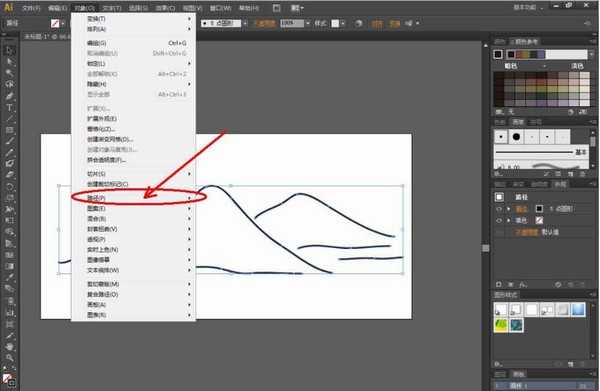Select the Eraser tool
600x391 pixels.
pos(10,175)
